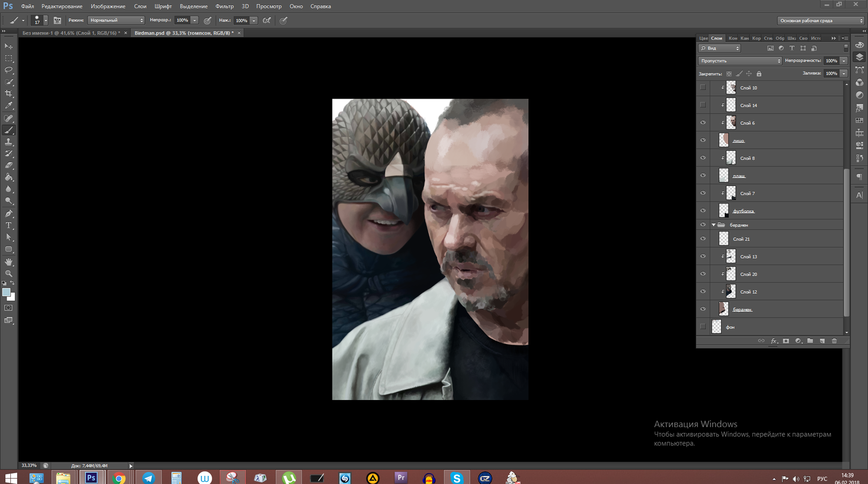Select the Rectangular Marquee tool
The height and width of the screenshot is (484, 868).
click(x=9, y=58)
